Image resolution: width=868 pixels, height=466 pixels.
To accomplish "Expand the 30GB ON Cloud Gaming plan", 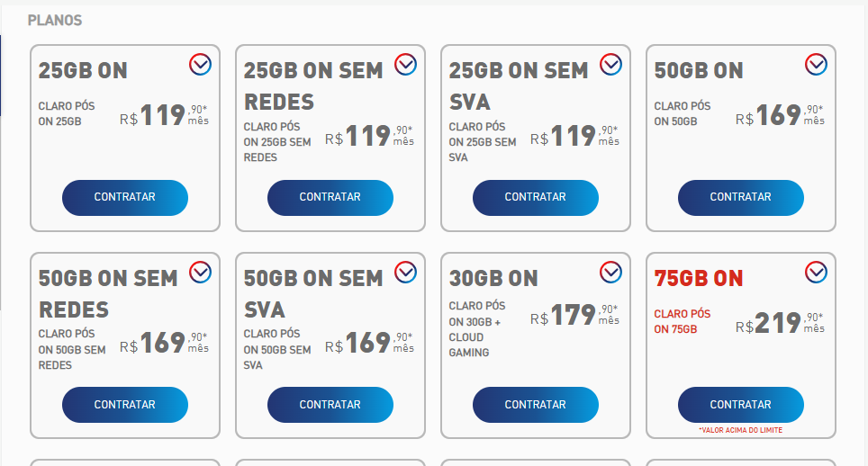I will pyautogui.click(x=611, y=272).
